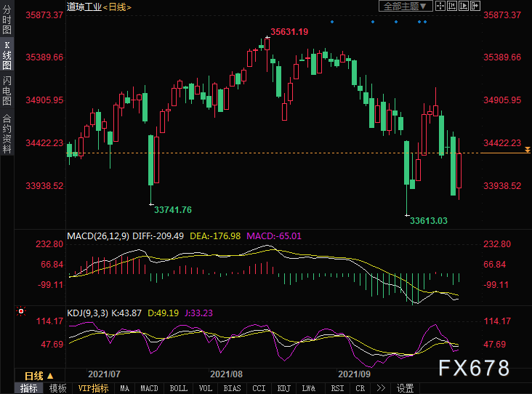Show more indicators with >> arrow
The image size is (532, 394).
tap(381, 388)
